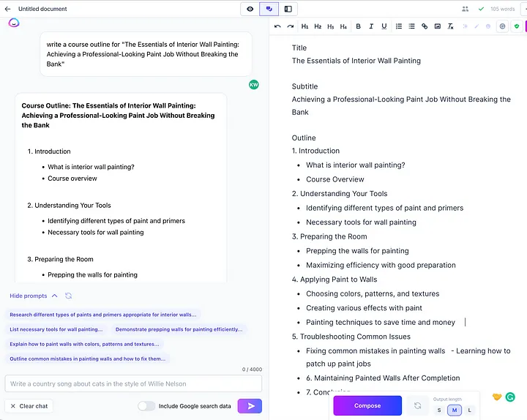Apply Heading 4 formatting
Screen dimensions: 527x420
(343, 26)
